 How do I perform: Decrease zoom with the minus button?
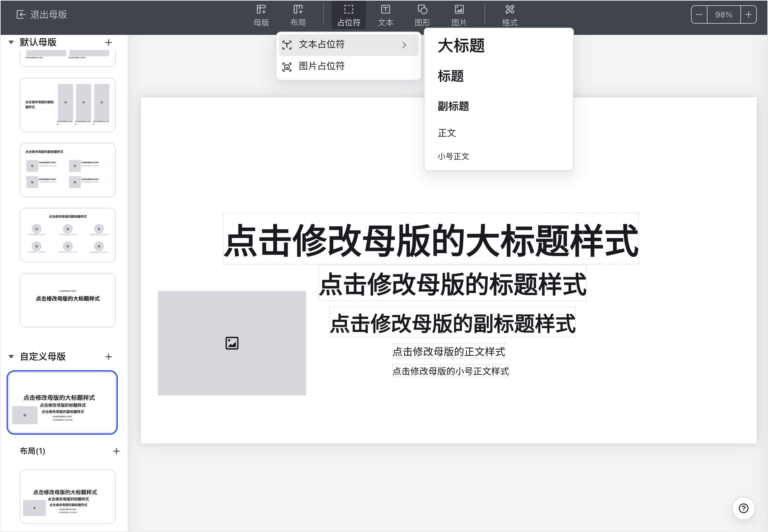(699, 15)
